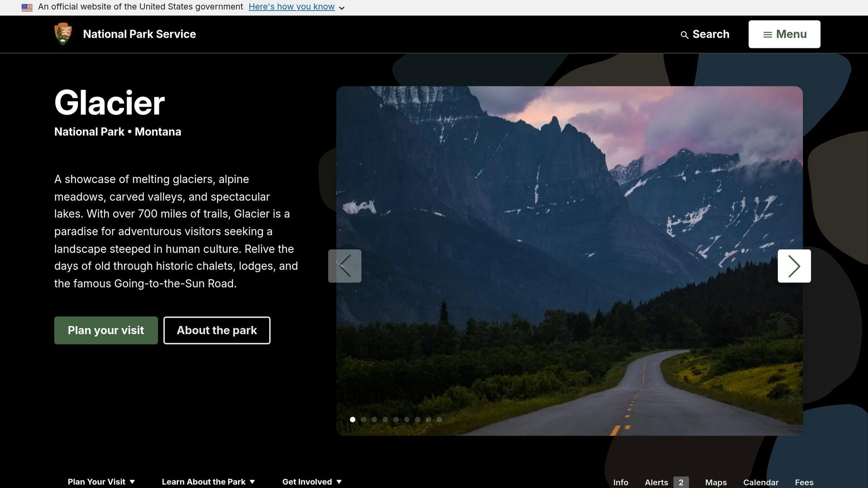Select the last carousel slide dot
Viewport: 868px width, 488px height.
point(439,419)
